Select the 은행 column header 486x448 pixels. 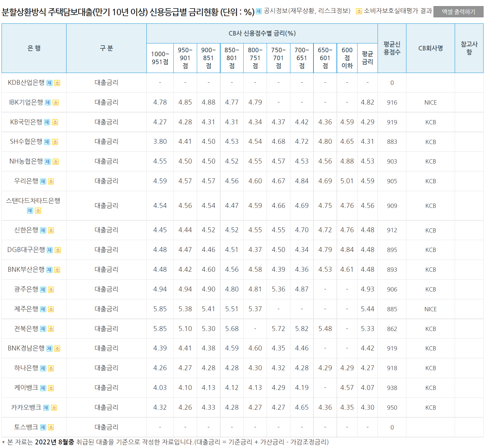[x=34, y=48]
